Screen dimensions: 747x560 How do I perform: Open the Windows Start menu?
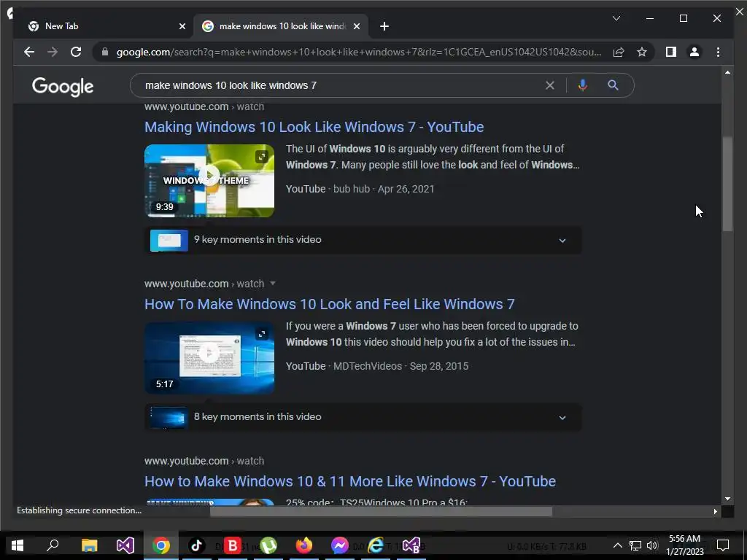point(18,545)
